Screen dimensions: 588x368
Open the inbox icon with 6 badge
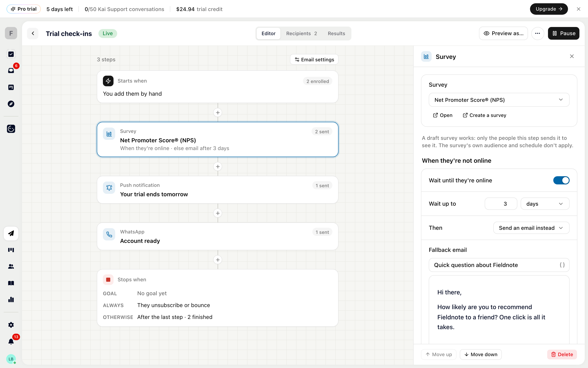pyautogui.click(x=11, y=71)
